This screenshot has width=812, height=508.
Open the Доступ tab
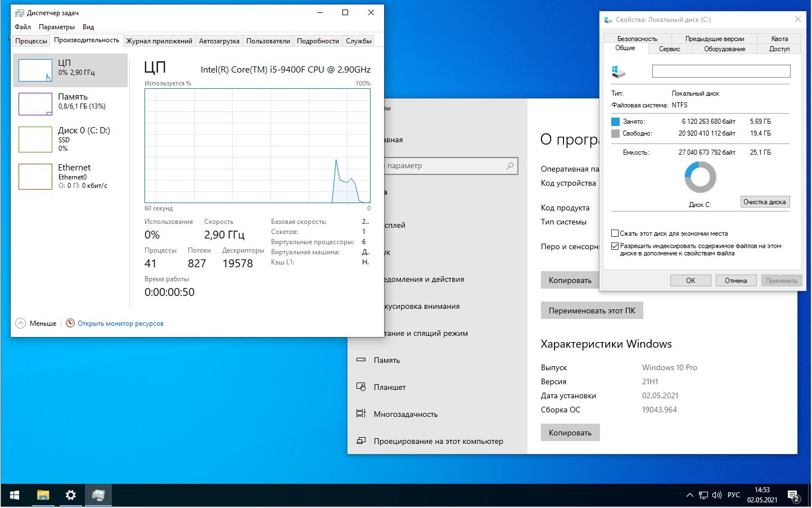tap(779, 49)
